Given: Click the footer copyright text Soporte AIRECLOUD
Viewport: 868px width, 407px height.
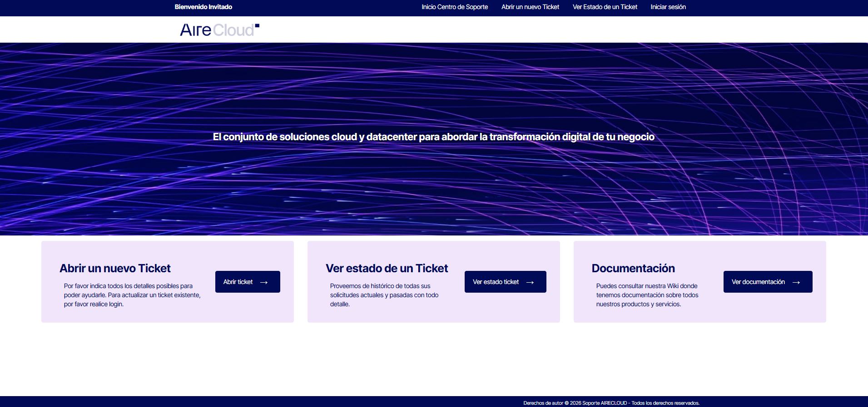Looking at the screenshot, I should pos(611,403).
